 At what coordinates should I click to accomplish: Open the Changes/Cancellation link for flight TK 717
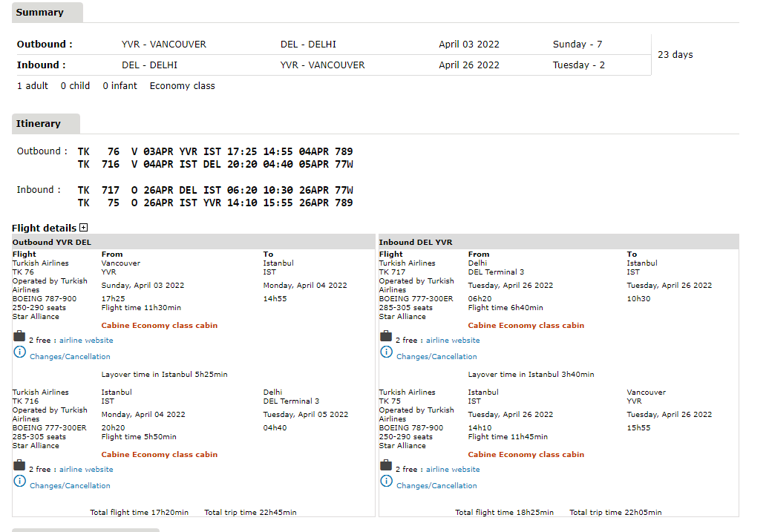(x=436, y=357)
